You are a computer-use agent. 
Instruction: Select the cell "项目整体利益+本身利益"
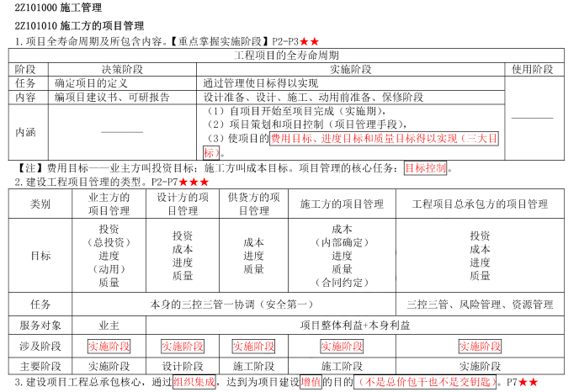pyautogui.click(x=355, y=325)
